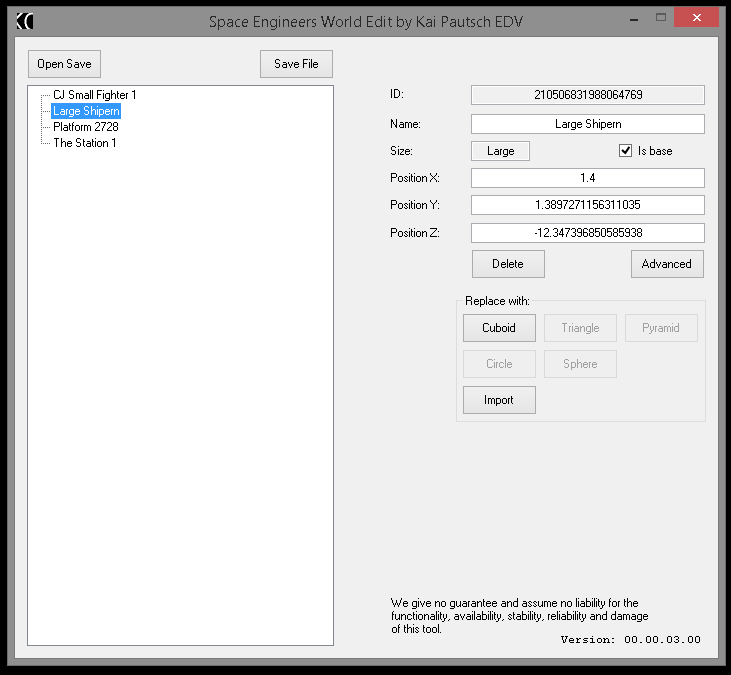Click the Pyramid replace button
This screenshot has height=675, width=731.
[x=661, y=328]
